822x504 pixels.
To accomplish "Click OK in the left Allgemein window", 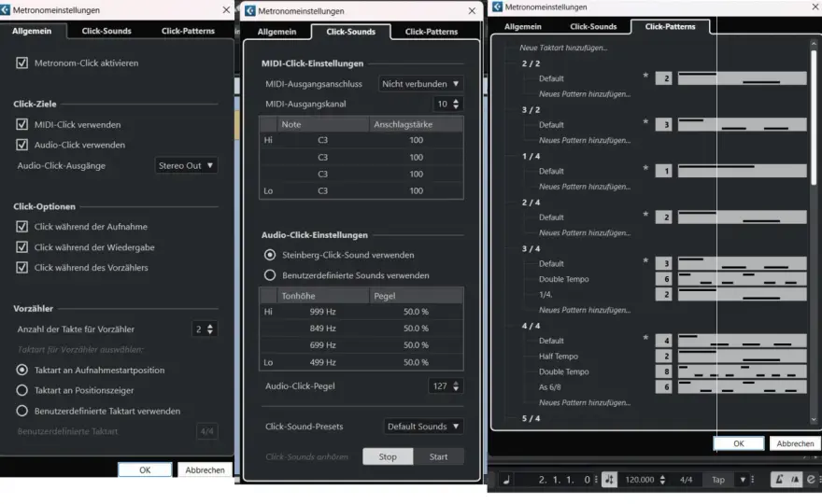I will [x=145, y=470].
